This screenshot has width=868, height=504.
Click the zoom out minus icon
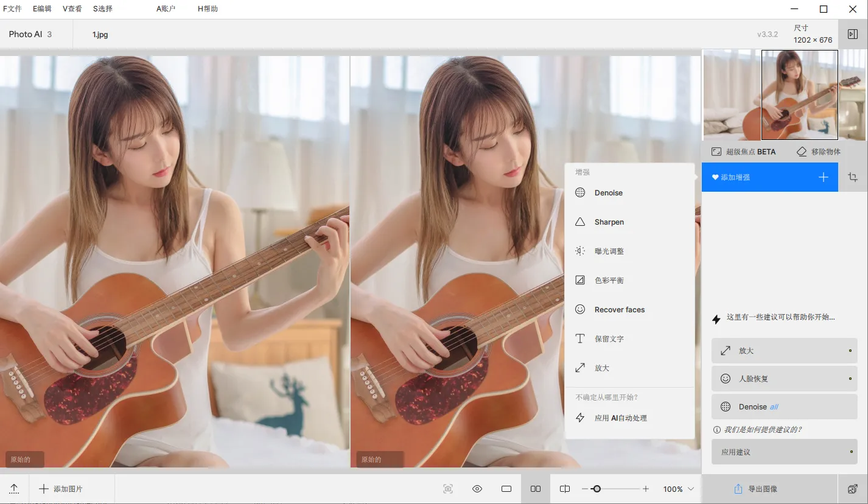coord(585,489)
